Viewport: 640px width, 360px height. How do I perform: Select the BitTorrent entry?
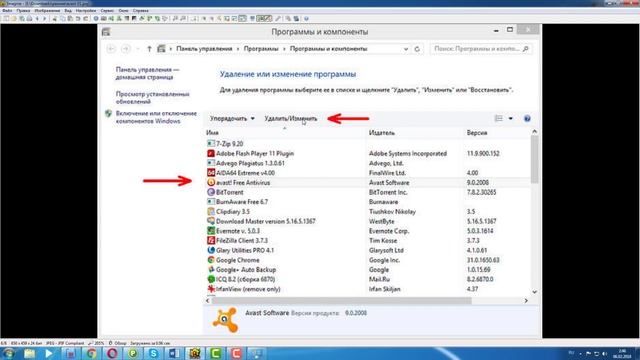[x=229, y=192]
